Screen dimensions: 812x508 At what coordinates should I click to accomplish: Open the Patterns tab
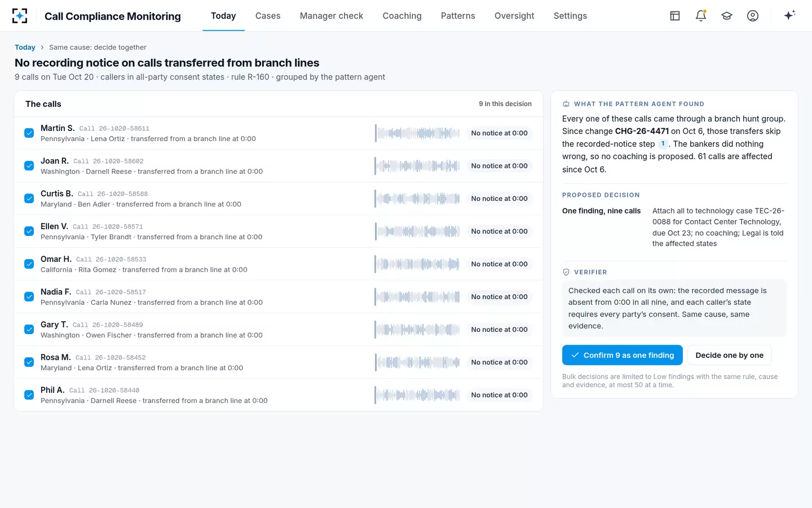458,16
